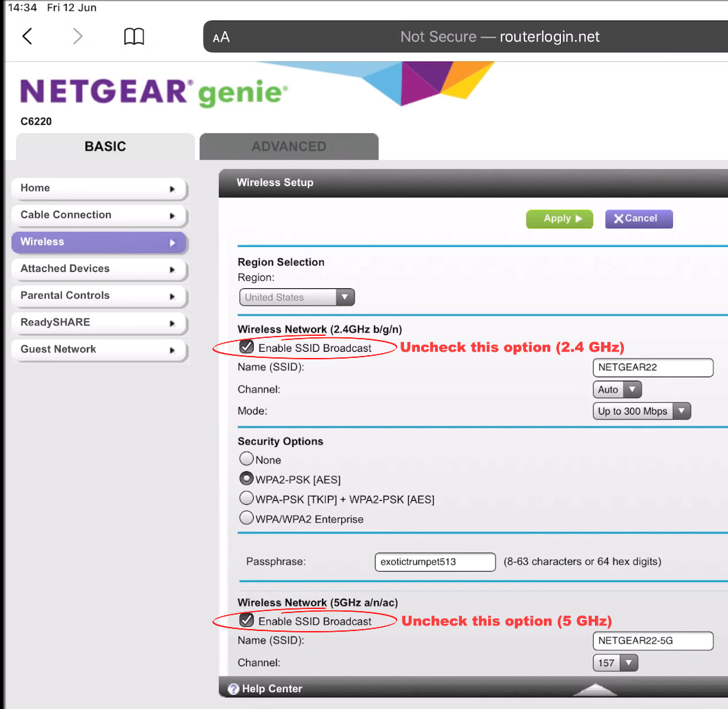728x709 pixels.
Task: Open the Region selection dropdown
Action: tap(345, 297)
